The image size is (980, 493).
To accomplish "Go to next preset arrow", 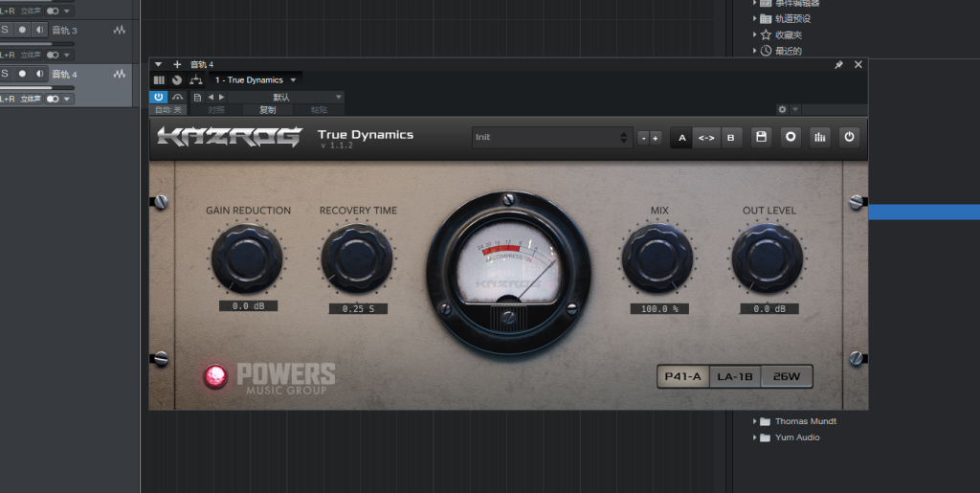I will coord(221,97).
